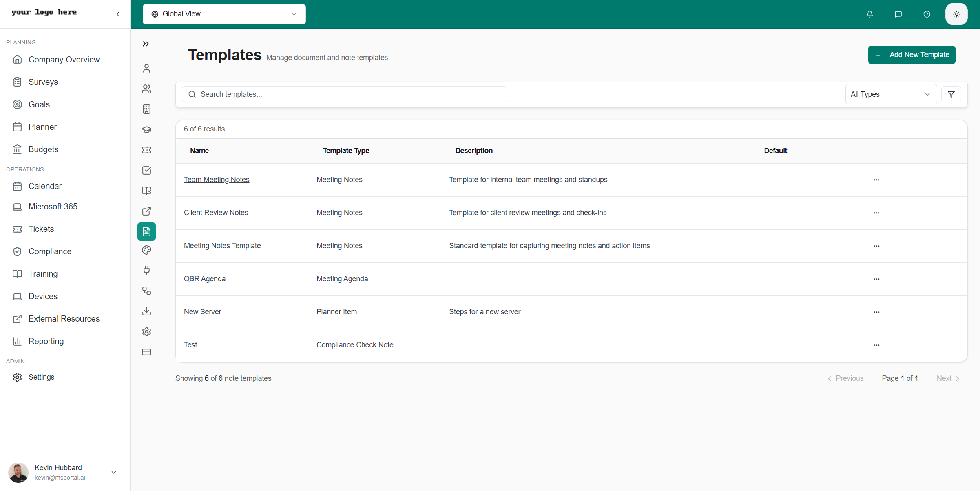Expand Kevin Hubbard user menu
980x491 pixels.
pos(114,472)
